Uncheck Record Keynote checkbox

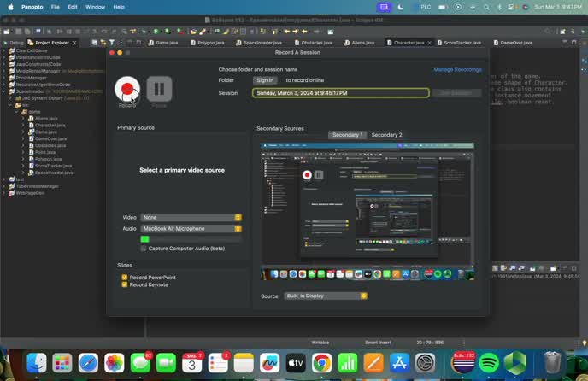pyautogui.click(x=125, y=284)
